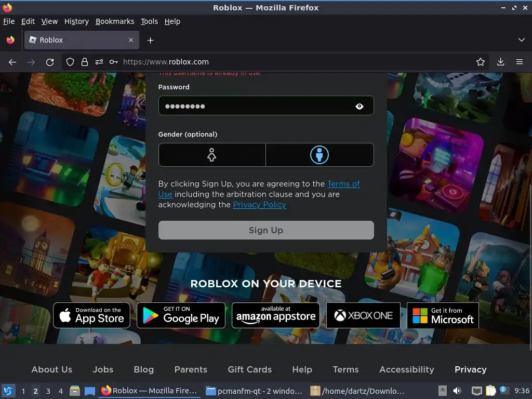
Task: Select the Roblox browser tab
Action: pos(82,40)
